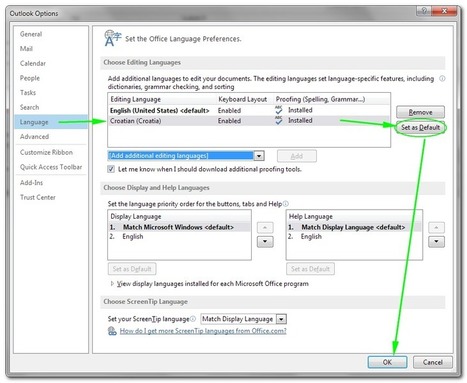
Task: Open Trust Center settings
Action: [x=38, y=197]
